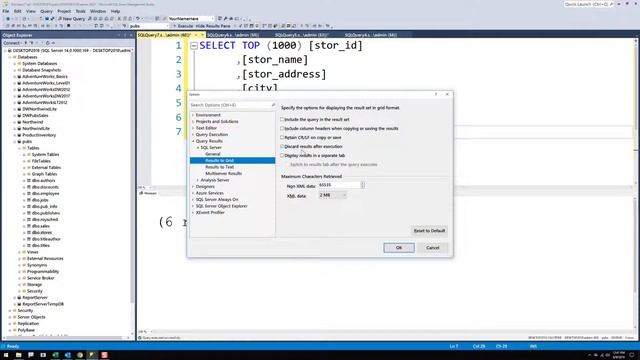Select the dbo.employee table
The image size is (640, 360).
click(x=45, y=193)
